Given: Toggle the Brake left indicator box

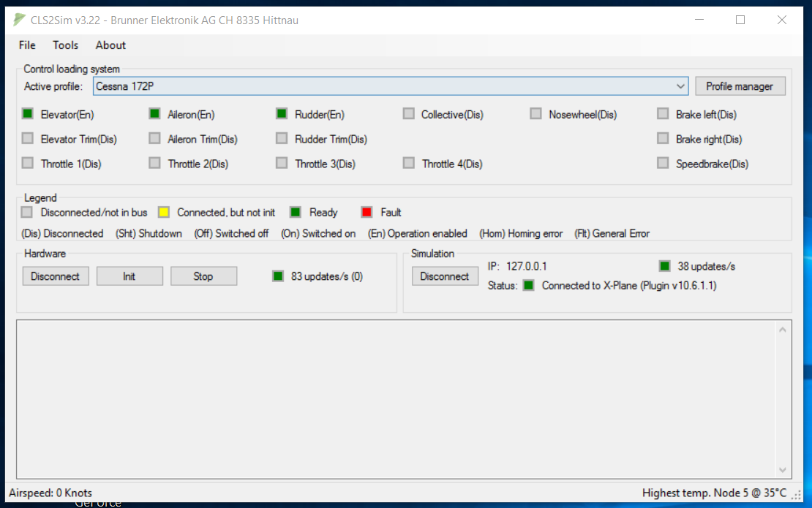Looking at the screenshot, I should pos(663,114).
